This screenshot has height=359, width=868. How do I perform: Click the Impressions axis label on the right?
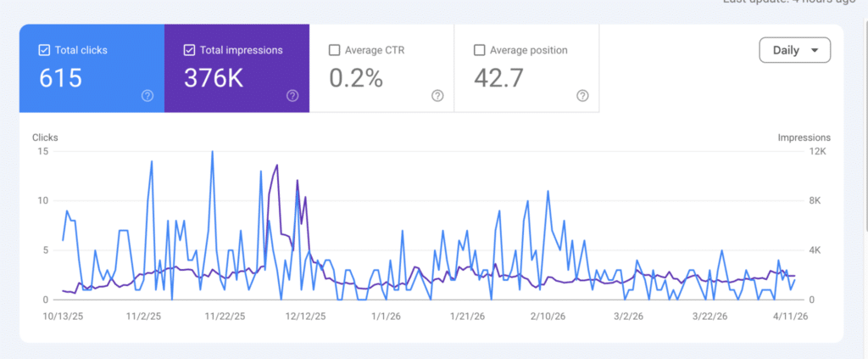click(804, 137)
